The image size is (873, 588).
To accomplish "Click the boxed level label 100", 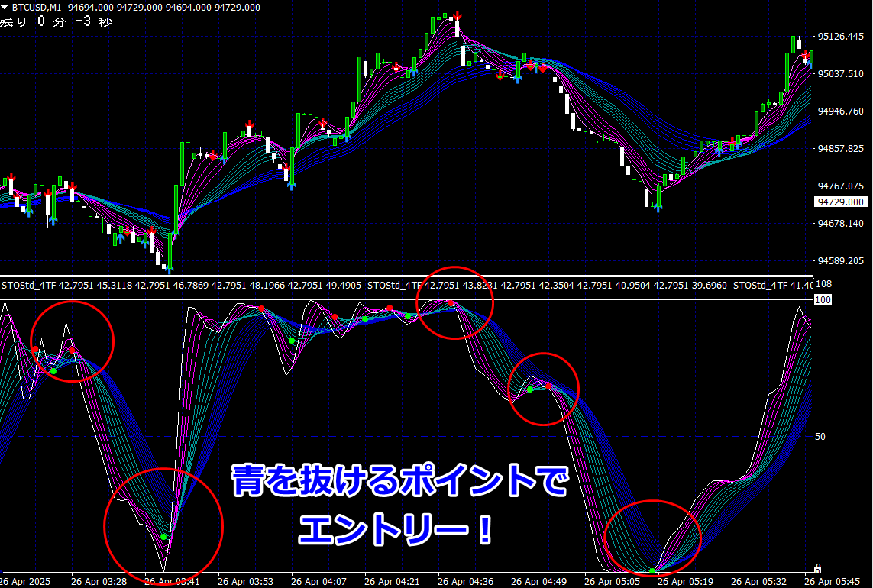I will coord(823,300).
